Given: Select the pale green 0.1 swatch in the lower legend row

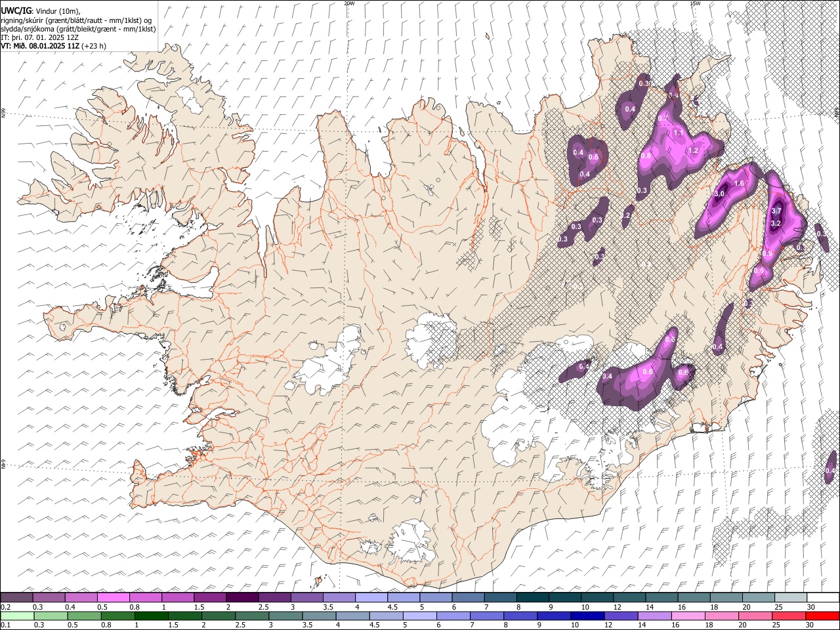Looking at the screenshot, I should [16, 616].
